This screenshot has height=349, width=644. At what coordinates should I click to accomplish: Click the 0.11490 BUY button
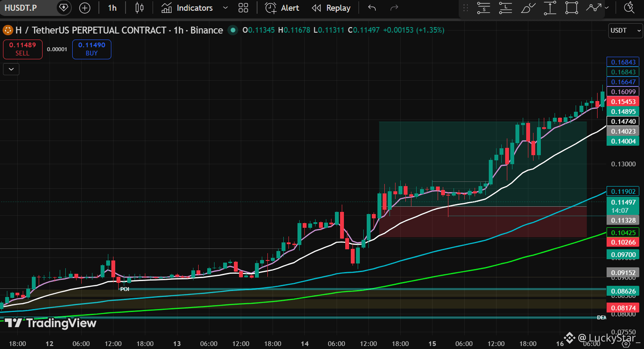pyautogui.click(x=92, y=49)
